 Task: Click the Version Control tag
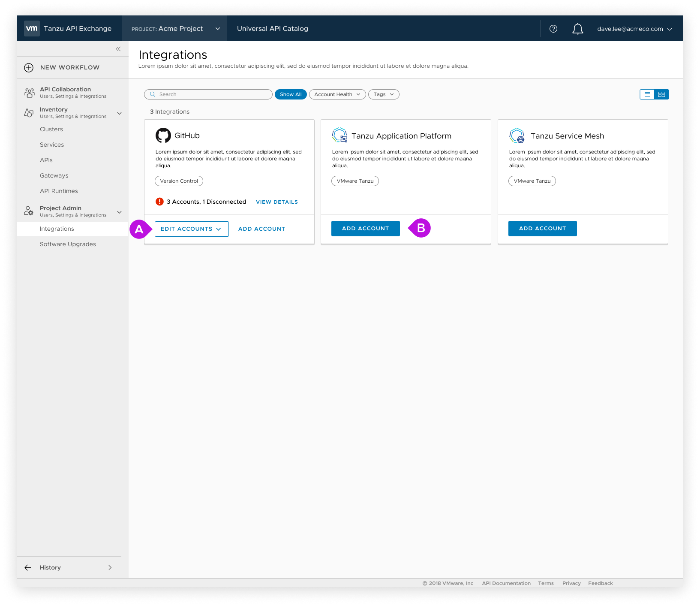pyautogui.click(x=179, y=181)
